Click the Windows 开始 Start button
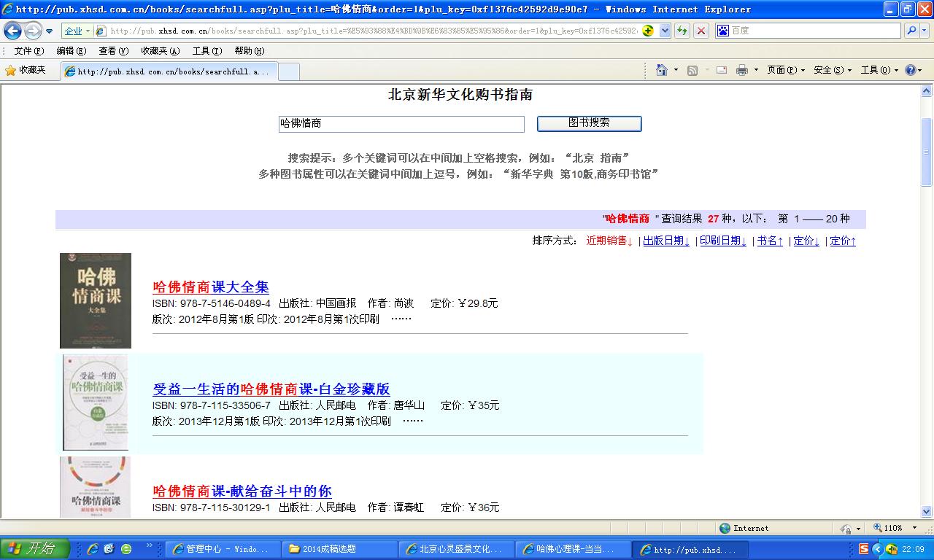The image size is (934, 560). tap(34, 549)
